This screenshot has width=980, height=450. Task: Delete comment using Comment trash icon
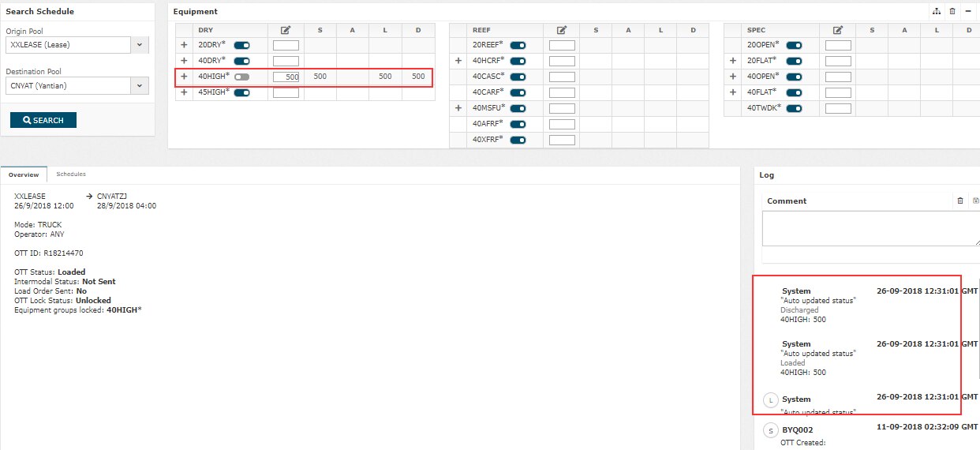[960, 201]
